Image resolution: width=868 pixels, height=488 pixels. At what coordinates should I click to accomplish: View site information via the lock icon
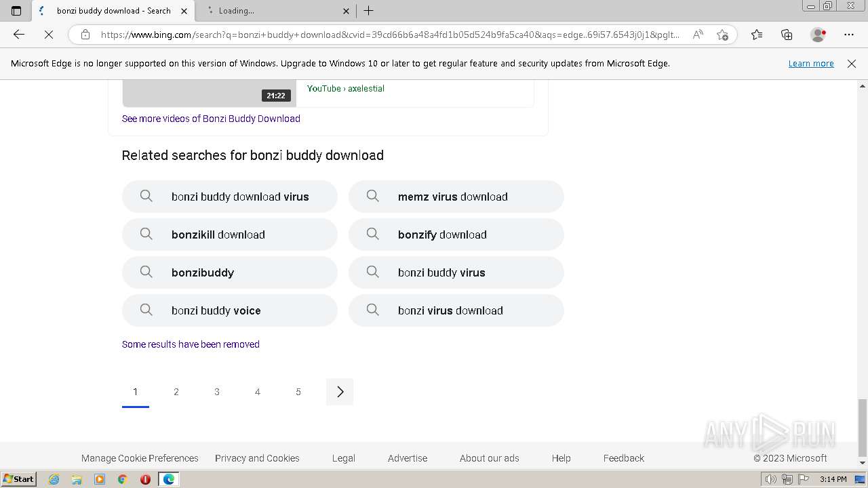coord(85,35)
